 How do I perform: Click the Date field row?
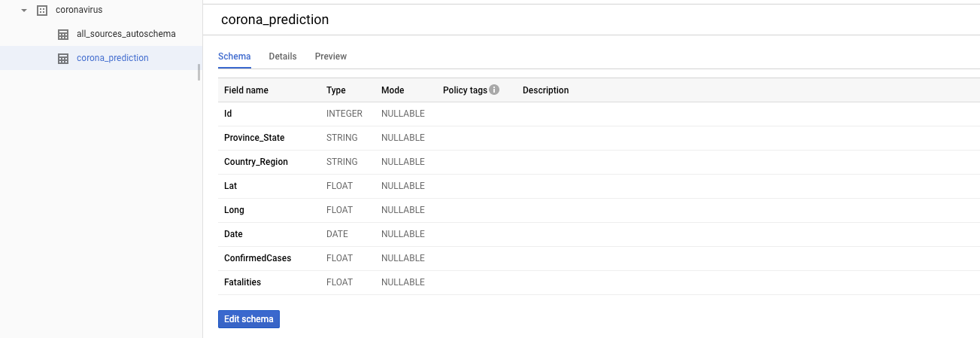click(x=599, y=234)
